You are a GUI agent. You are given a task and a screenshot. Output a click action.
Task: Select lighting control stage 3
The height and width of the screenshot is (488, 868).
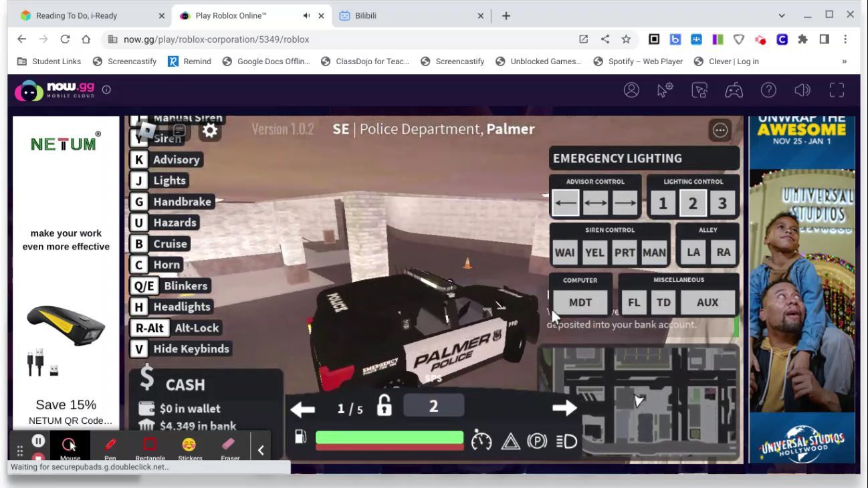click(x=722, y=204)
